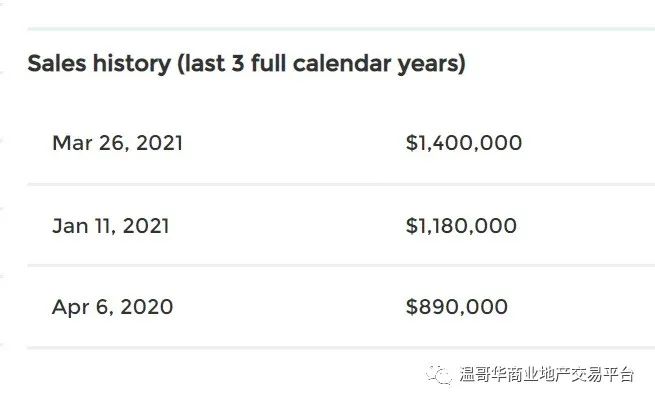
Task: Click the divider line above the Sales history heading
Action: point(341,29)
